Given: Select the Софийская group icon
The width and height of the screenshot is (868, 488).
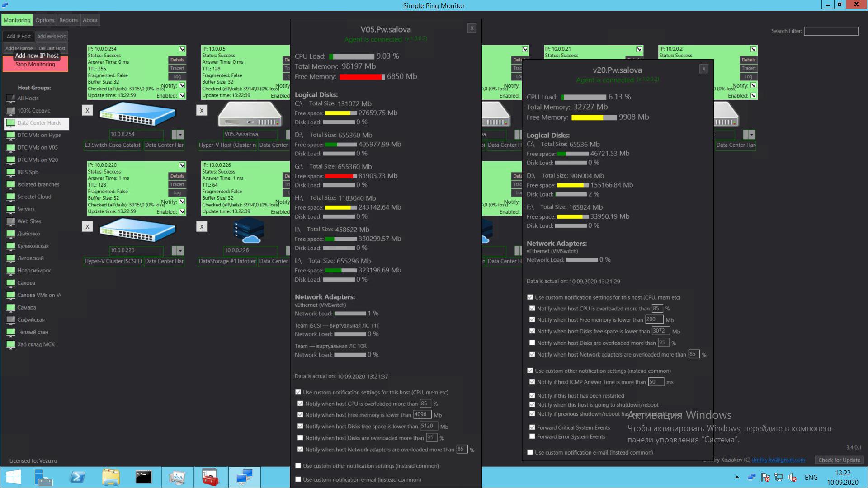Looking at the screenshot, I should (10, 319).
